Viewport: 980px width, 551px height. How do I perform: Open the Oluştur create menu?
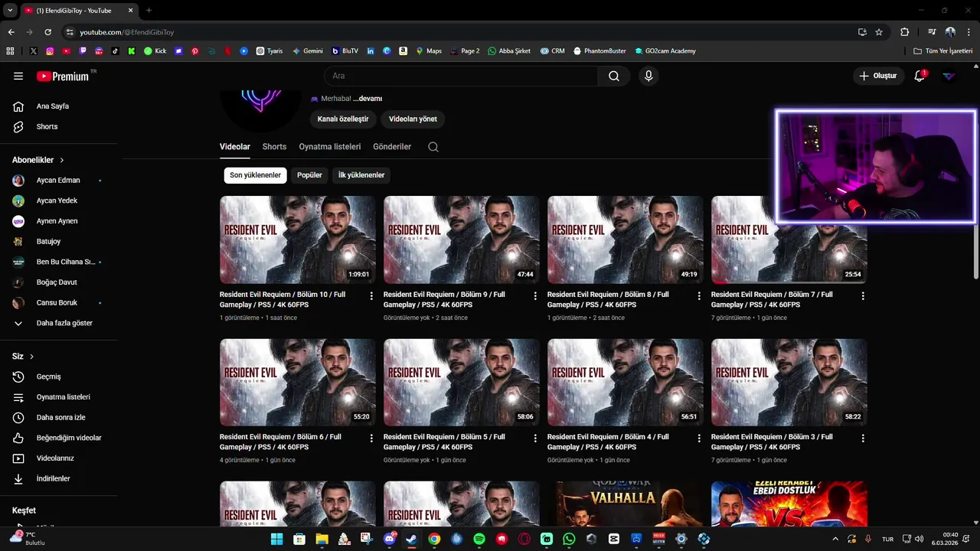click(877, 76)
